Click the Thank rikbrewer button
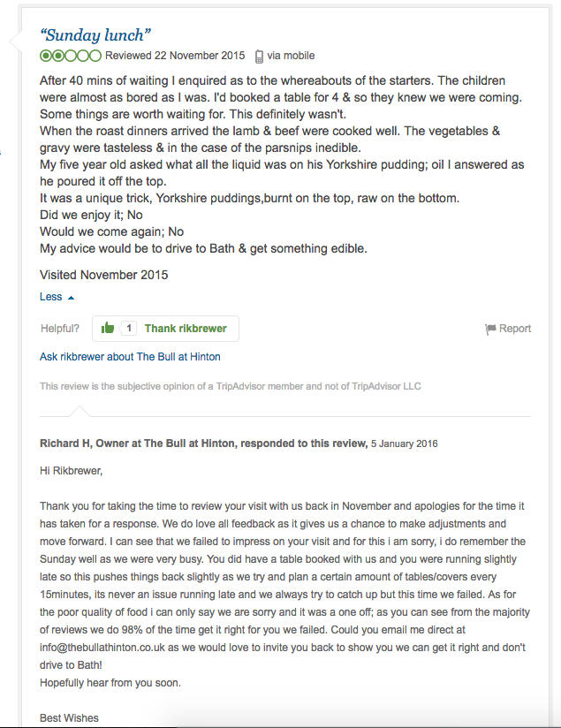Viewport: 561px width, 728px height. pyautogui.click(x=165, y=329)
